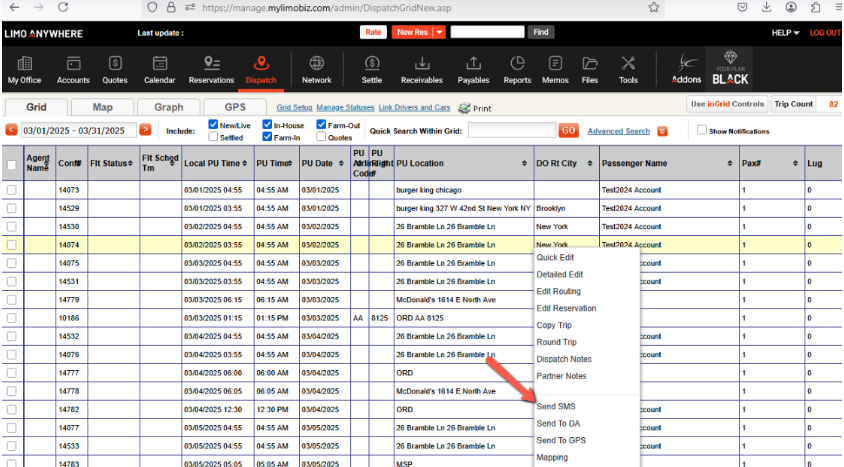Select Send SMS from context menu
This screenshot has width=844, height=467.
pyautogui.click(x=554, y=406)
